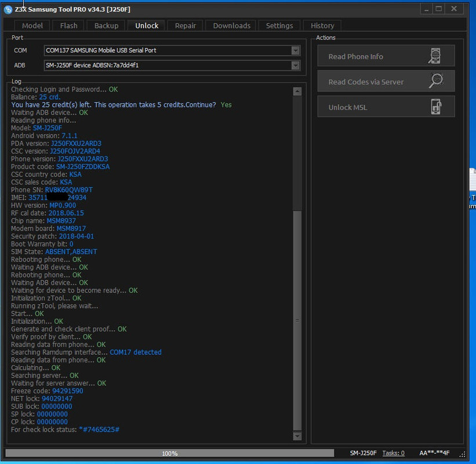Expand the ADB device dropdown arrow
The width and height of the screenshot is (476, 464).
point(295,66)
